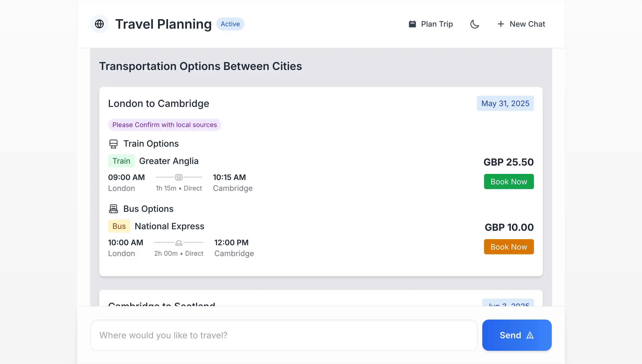Book the Greater Anglia train for GBP 25.50

pos(509,182)
